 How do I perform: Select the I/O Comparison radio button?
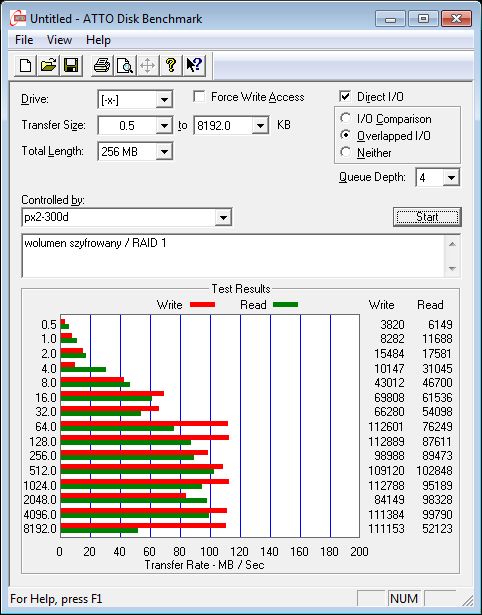click(x=346, y=118)
